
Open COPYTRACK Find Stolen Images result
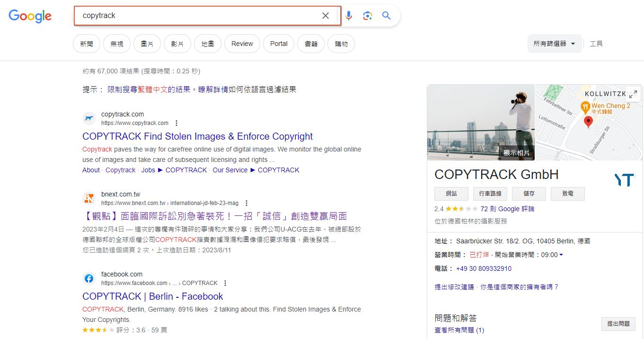point(197,136)
